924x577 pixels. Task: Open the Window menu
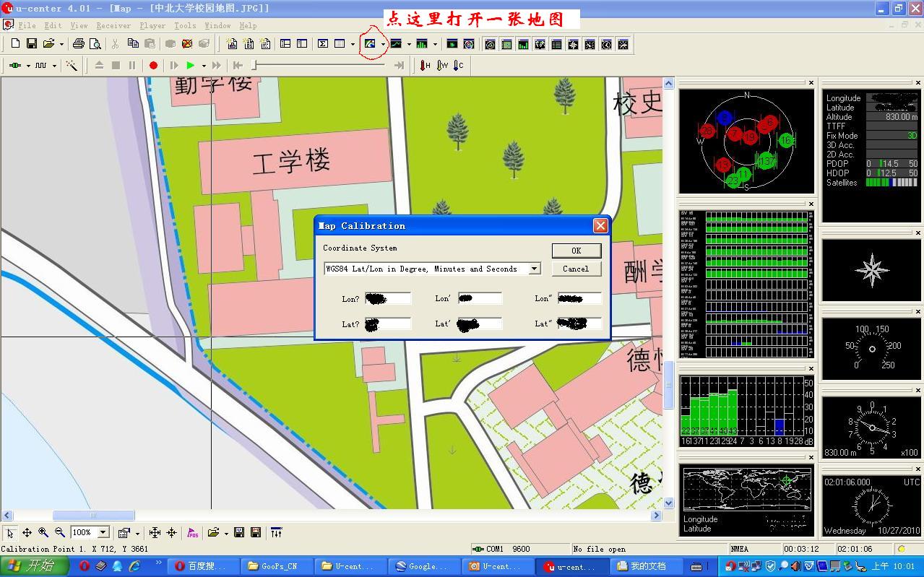point(217,25)
